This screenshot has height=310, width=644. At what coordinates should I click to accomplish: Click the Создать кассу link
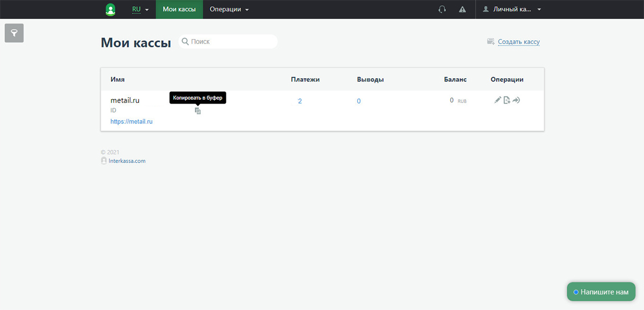pyautogui.click(x=518, y=42)
